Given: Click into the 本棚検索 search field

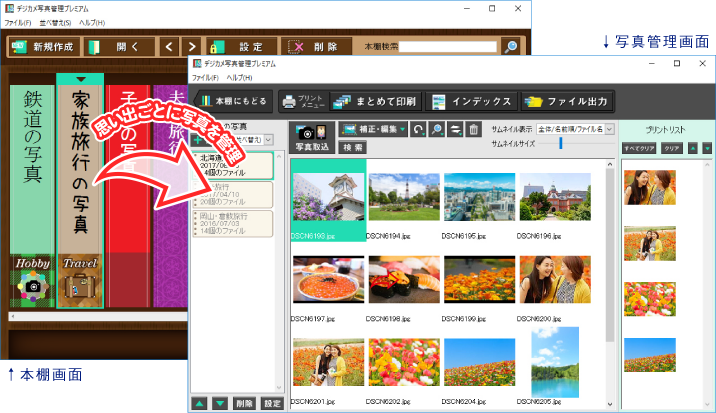Looking at the screenshot, I should point(448,47).
